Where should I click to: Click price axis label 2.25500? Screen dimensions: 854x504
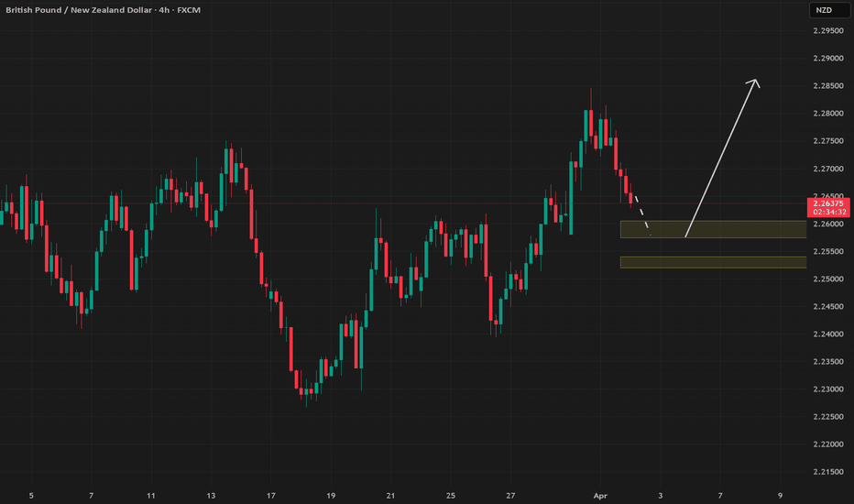(827, 251)
